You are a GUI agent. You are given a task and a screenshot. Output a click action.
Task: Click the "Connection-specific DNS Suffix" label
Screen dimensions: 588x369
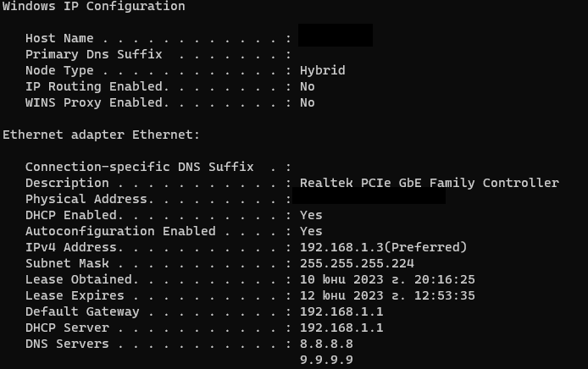coord(139,168)
